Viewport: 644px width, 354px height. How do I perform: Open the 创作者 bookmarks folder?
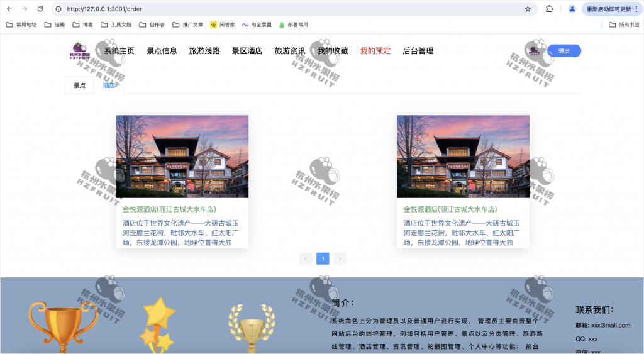[152, 25]
